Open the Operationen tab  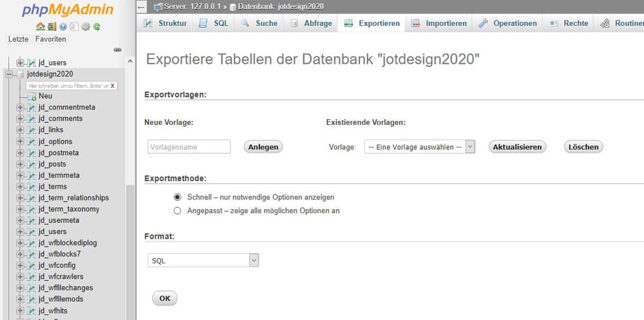click(x=507, y=23)
